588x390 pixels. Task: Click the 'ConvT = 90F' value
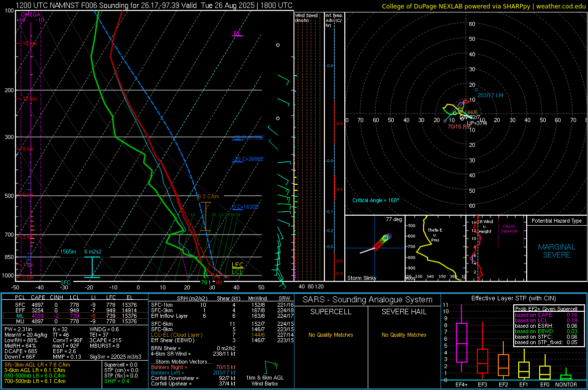[x=67, y=340]
